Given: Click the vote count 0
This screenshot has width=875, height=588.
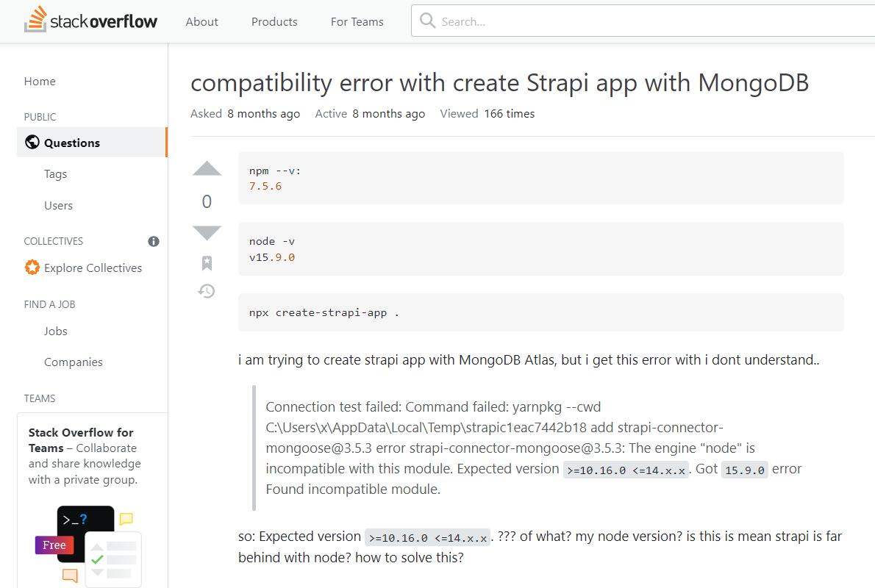Looking at the screenshot, I should (207, 201).
